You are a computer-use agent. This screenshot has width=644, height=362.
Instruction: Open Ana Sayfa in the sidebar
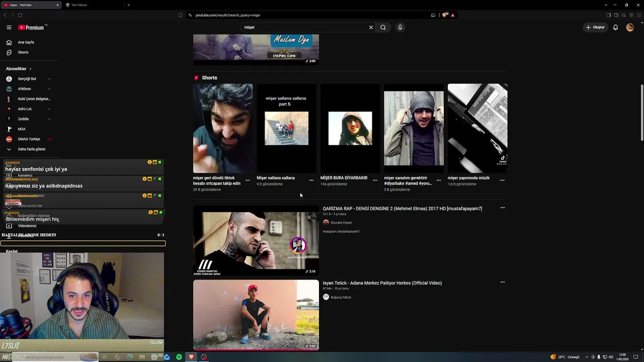(x=26, y=42)
